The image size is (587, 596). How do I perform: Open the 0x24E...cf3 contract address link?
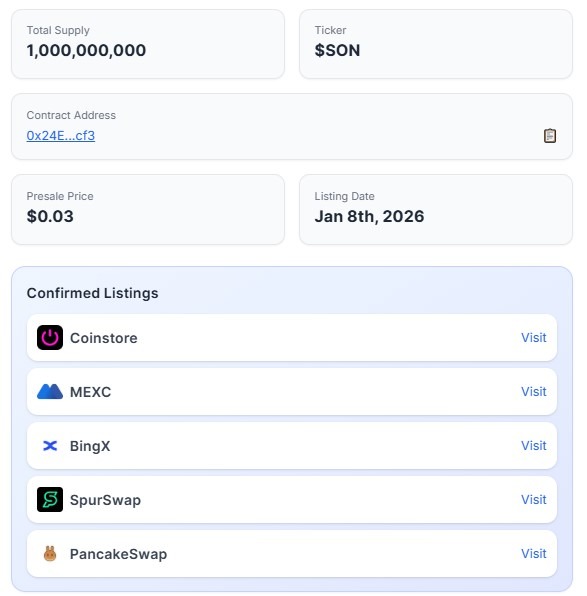tap(61, 136)
